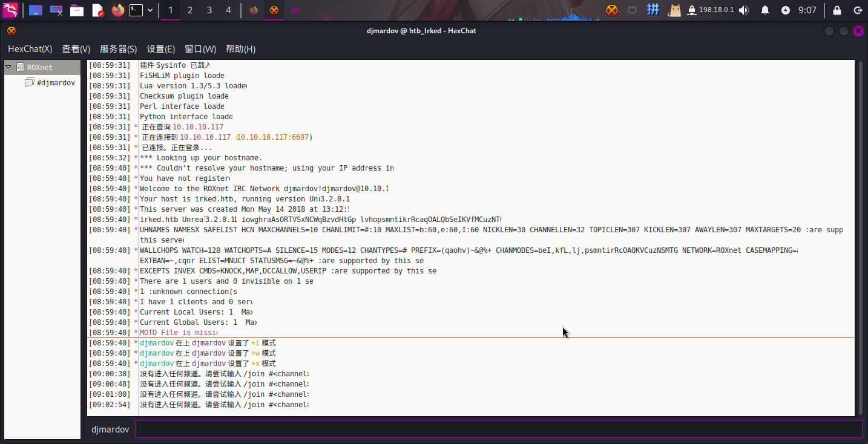This screenshot has height=444, width=868.
Task: Click the 'Looking up your hostname' line
Action: (x=201, y=158)
